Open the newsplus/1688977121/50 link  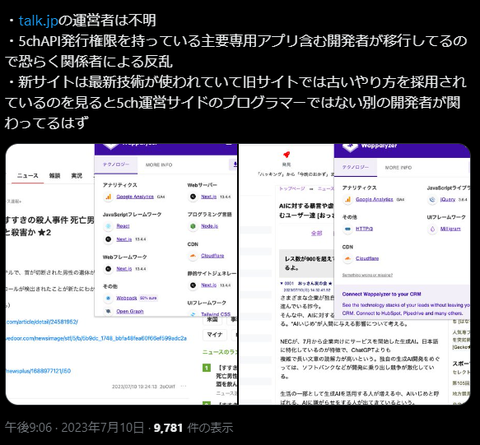tap(38, 371)
